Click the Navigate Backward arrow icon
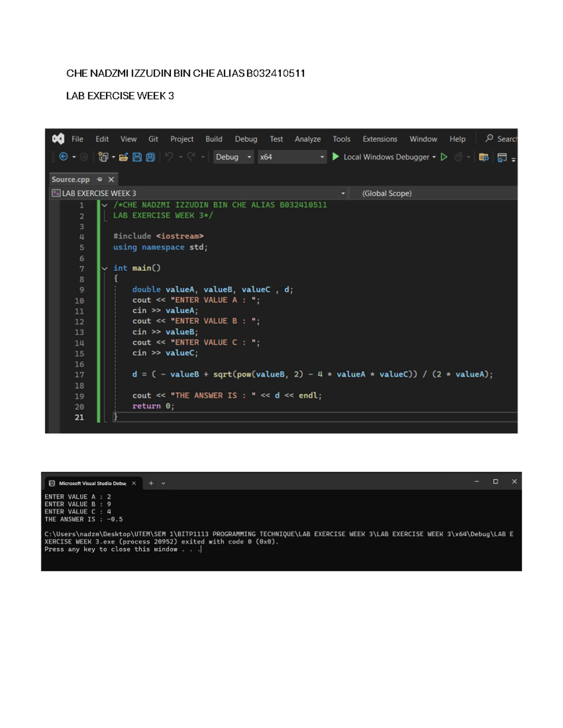Image resolution: width=563 pixels, height=728 pixels. coord(63,156)
